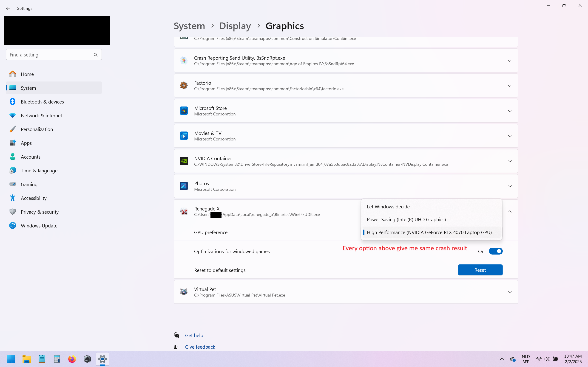Open Bluetooth & devices settings
This screenshot has height=367, width=588.
pos(54,102)
